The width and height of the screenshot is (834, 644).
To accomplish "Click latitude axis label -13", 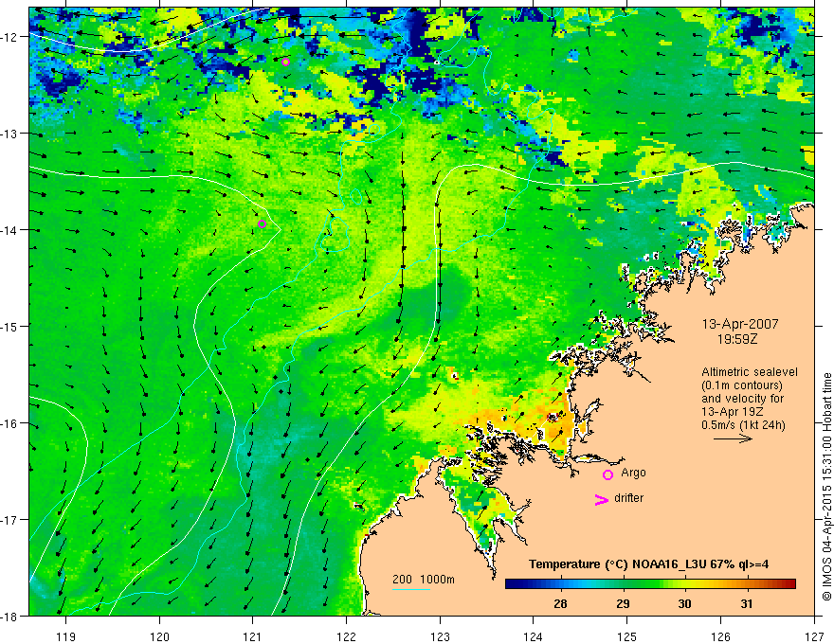I will [10, 134].
